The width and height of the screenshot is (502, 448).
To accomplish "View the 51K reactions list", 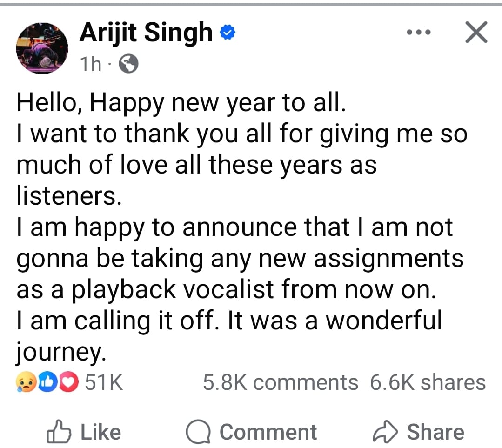I will (x=103, y=382).
